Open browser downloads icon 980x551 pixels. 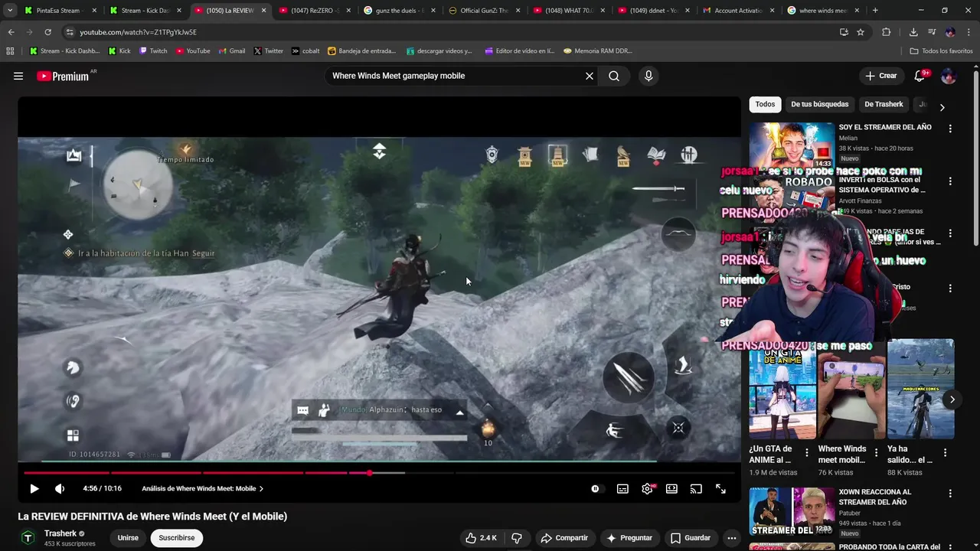click(x=913, y=32)
